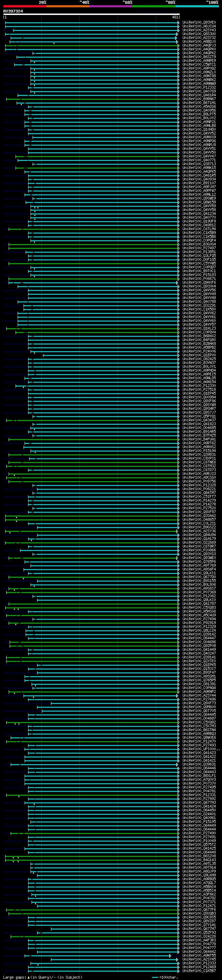Viewport: 222px width, 980px height.
Task: Select hit label UniRef100_Q1A179
Action: [199, 539]
